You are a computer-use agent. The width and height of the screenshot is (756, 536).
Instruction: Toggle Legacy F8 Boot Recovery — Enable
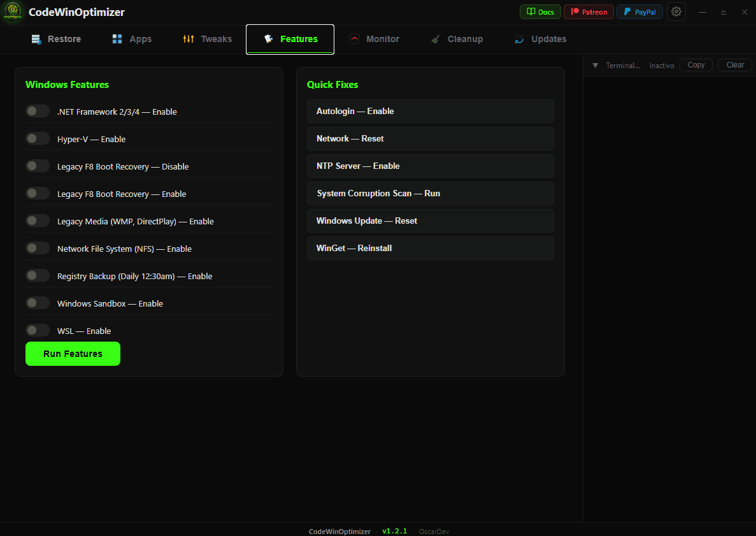(38, 194)
